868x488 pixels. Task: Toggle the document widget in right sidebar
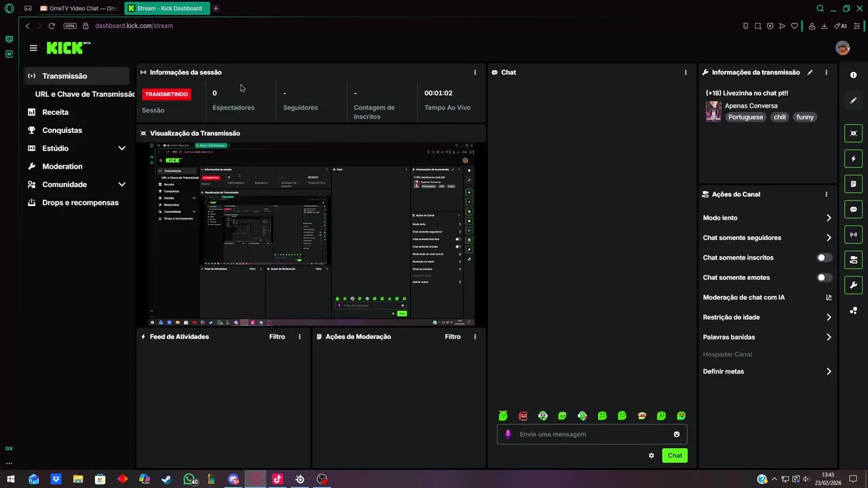(853, 184)
